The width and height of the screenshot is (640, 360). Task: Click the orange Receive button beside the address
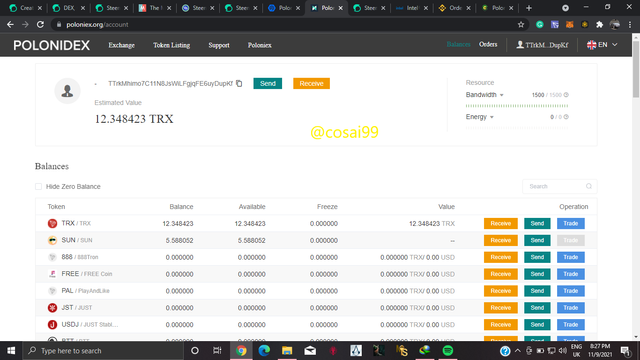(x=311, y=83)
